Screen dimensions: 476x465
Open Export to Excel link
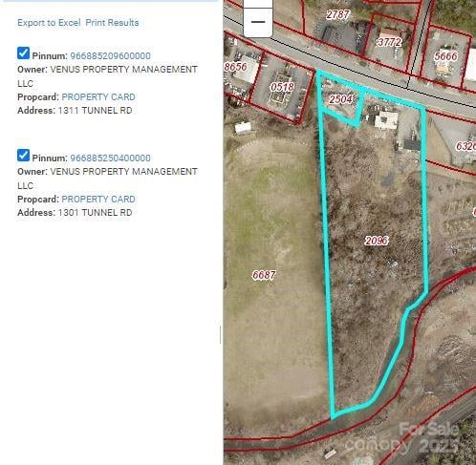pos(49,23)
